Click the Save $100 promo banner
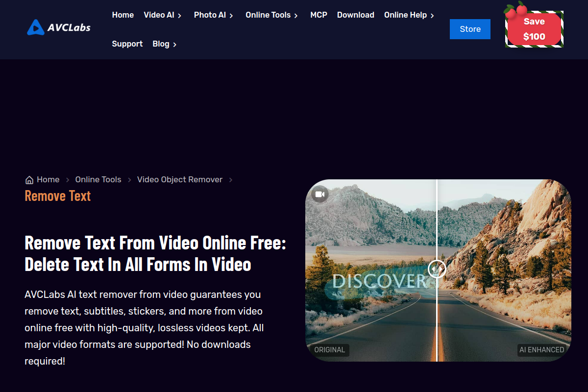Viewport: 588px width, 392px height. [534, 29]
